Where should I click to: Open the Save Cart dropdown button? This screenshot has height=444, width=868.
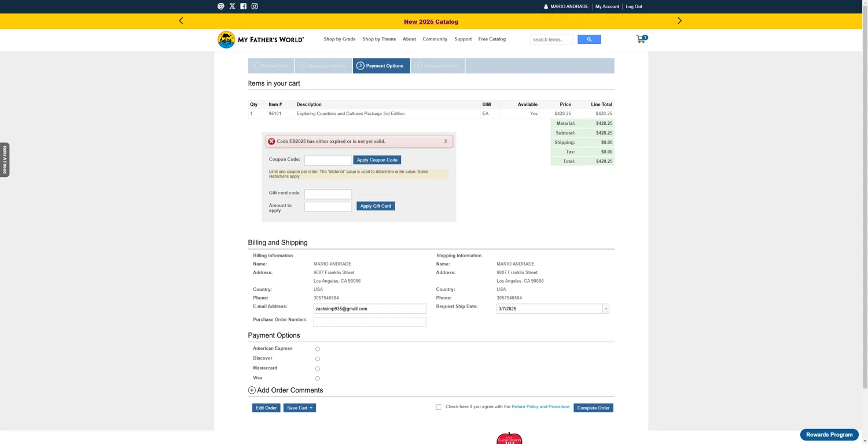[300, 408]
